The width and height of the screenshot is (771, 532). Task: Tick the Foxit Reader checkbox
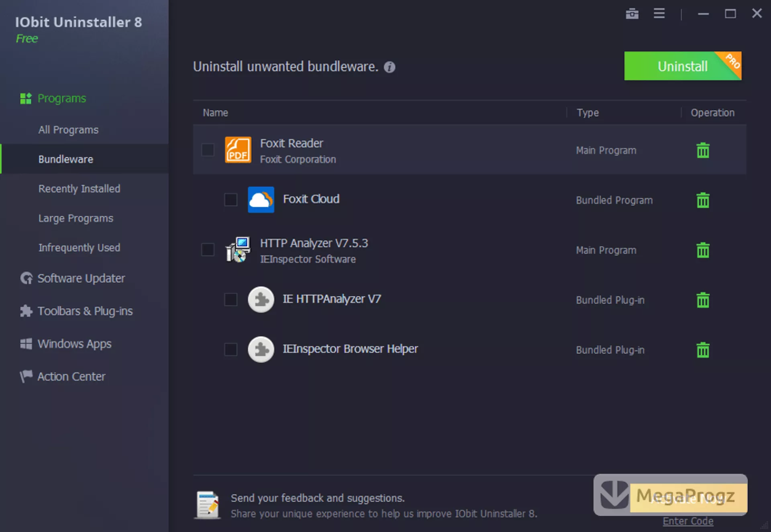(208, 150)
